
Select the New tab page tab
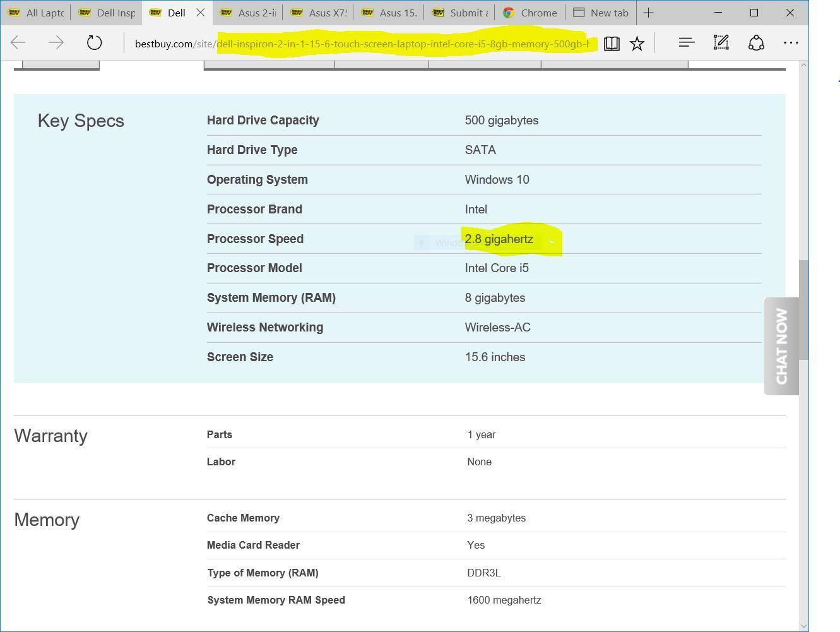tap(601, 13)
